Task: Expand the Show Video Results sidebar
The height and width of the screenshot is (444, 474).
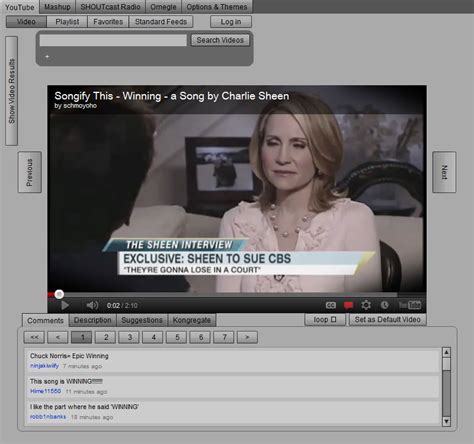Action: tap(12, 91)
